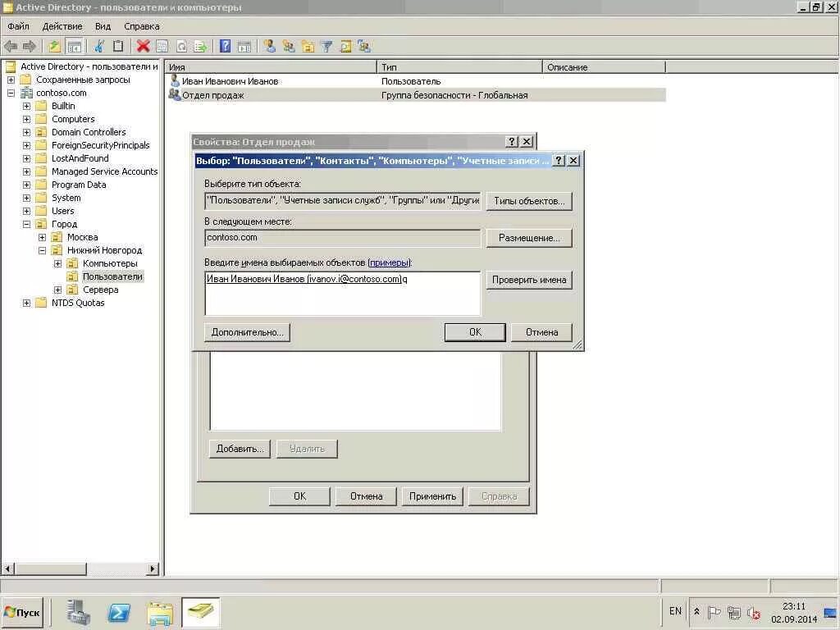Image resolution: width=840 pixels, height=630 pixels.
Task: Open Properties via the toolbar sheet icon
Action: [162, 47]
